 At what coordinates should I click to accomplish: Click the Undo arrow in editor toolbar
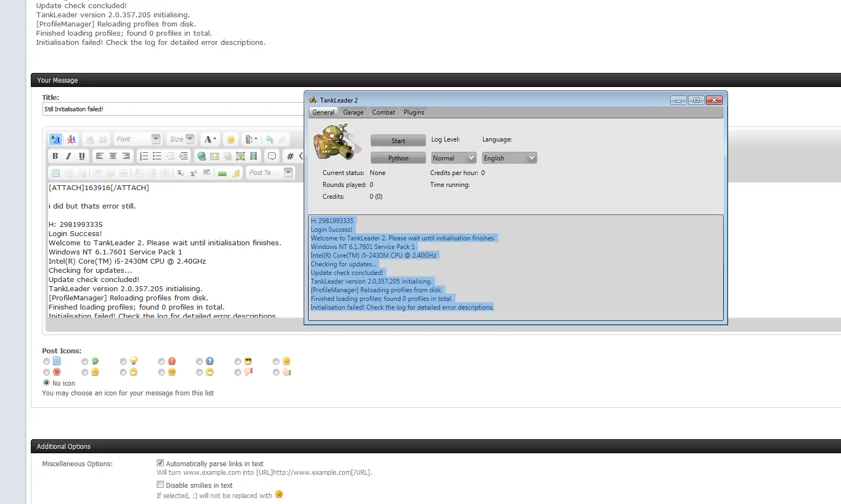pyautogui.click(x=270, y=139)
